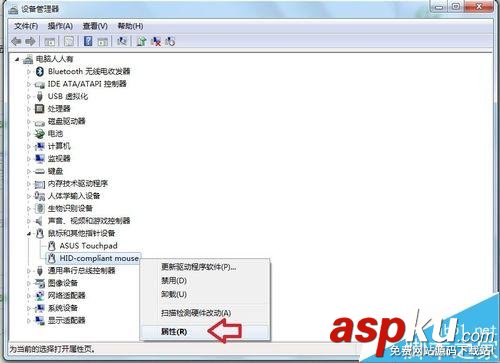Click the status bar text 为当前的选择打开属性页。
The width and height of the screenshot is (500, 363).
[x=52, y=349]
